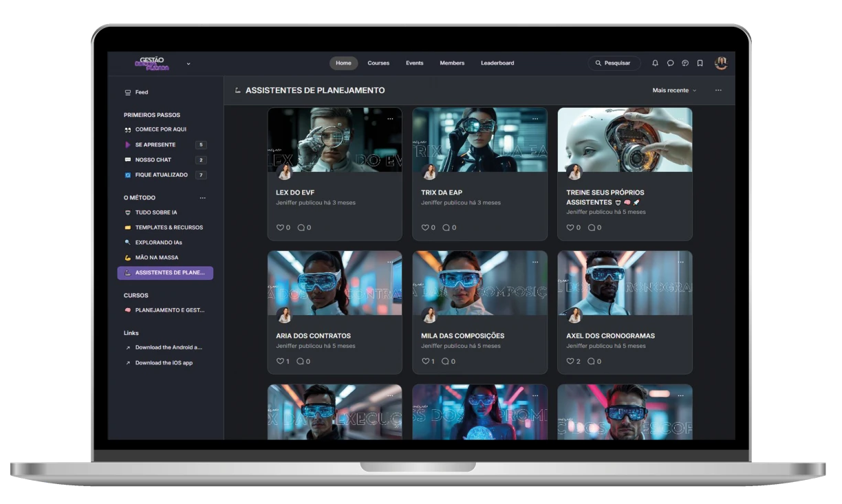This screenshot has height=504, width=842.
Task: Click the user profile avatar
Action: click(x=720, y=63)
